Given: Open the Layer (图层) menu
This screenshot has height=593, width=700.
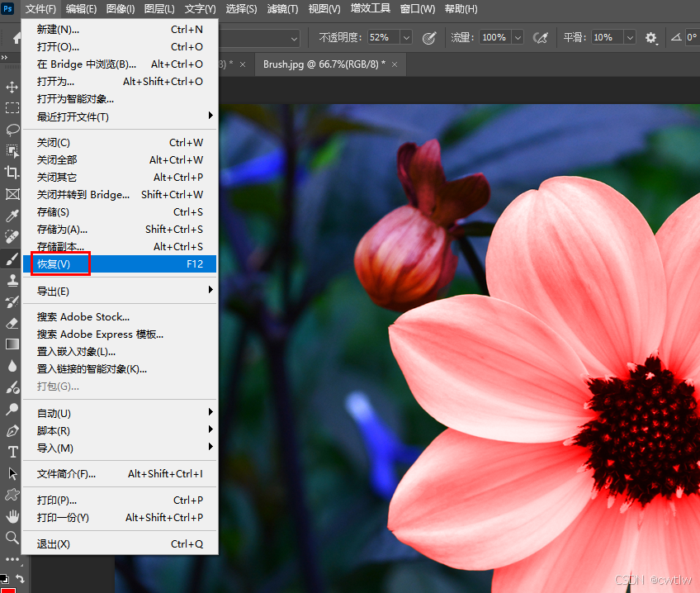Looking at the screenshot, I should 159,8.
